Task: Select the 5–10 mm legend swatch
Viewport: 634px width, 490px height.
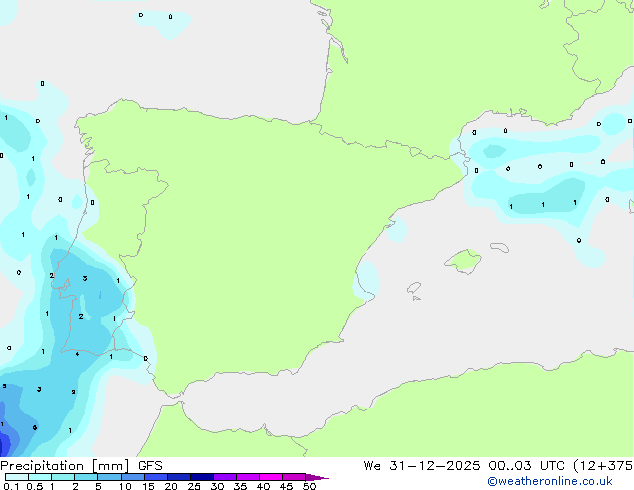Action: pos(109,477)
